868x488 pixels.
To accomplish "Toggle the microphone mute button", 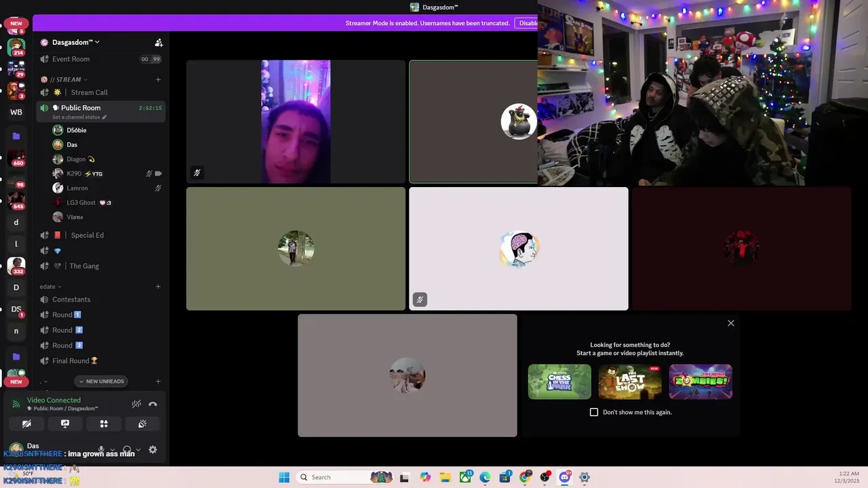I will (x=102, y=449).
